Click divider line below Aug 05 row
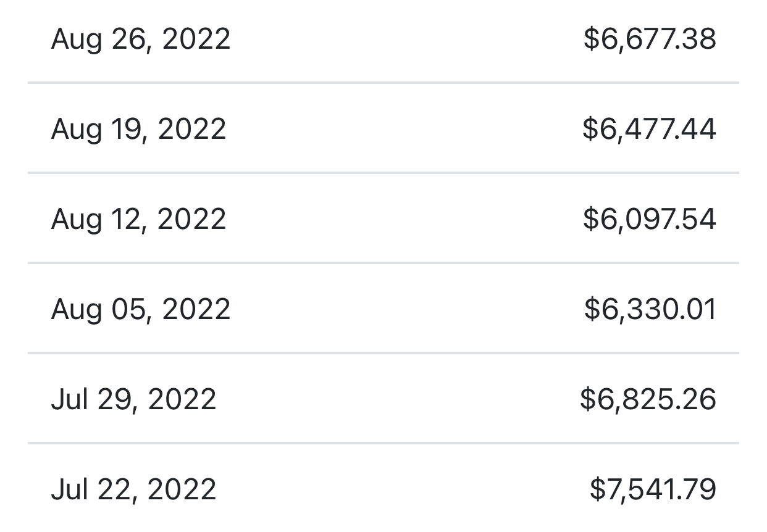The height and width of the screenshot is (532, 767). 383,353
